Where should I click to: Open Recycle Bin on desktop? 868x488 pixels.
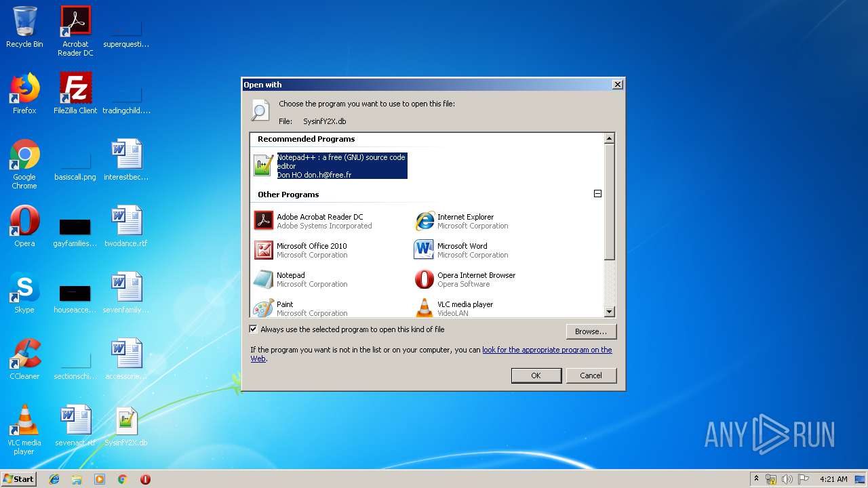[x=24, y=27]
